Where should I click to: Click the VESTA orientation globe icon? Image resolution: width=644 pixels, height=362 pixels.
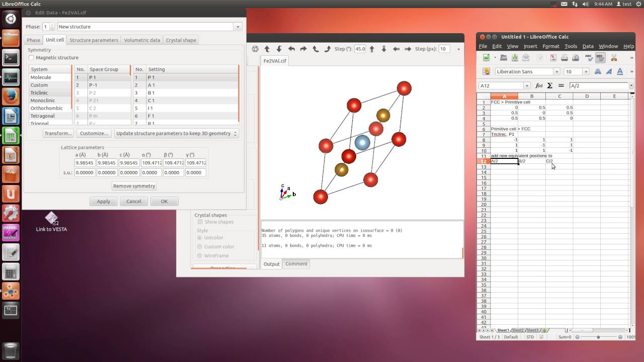coord(255,49)
